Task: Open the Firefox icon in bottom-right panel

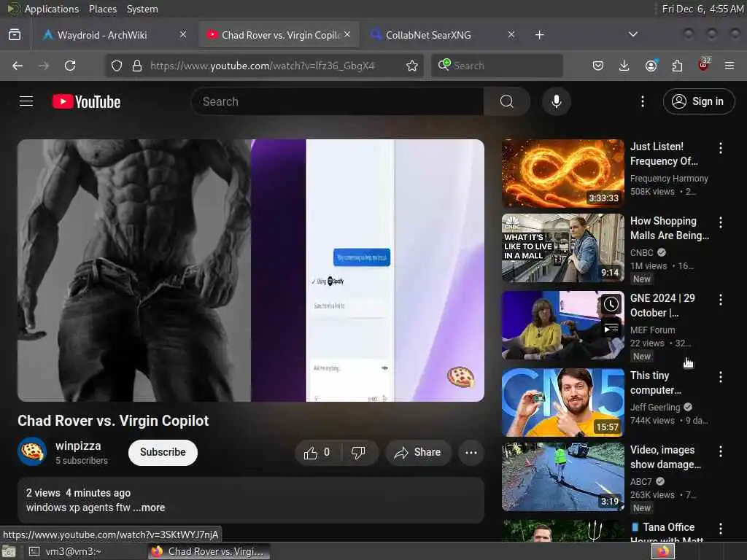Action: pyautogui.click(x=663, y=551)
